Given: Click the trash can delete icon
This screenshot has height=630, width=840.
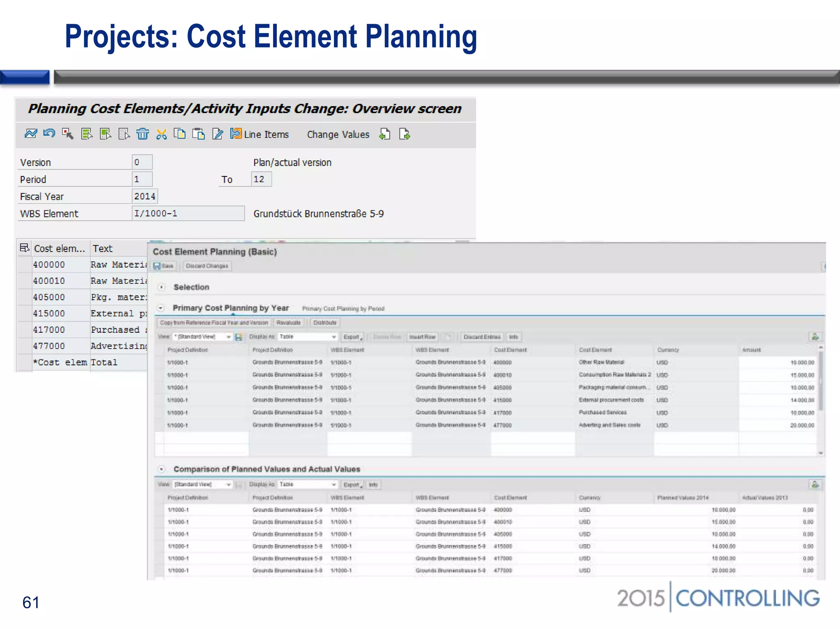Looking at the screenshot, I should pyautogui.click(x=143, y=134).
